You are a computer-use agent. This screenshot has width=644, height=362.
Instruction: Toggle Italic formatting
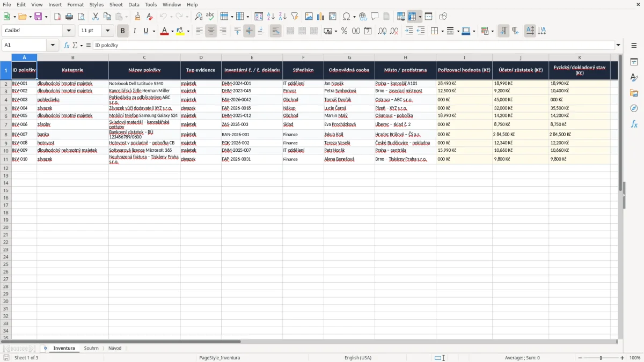coord(135,31)
